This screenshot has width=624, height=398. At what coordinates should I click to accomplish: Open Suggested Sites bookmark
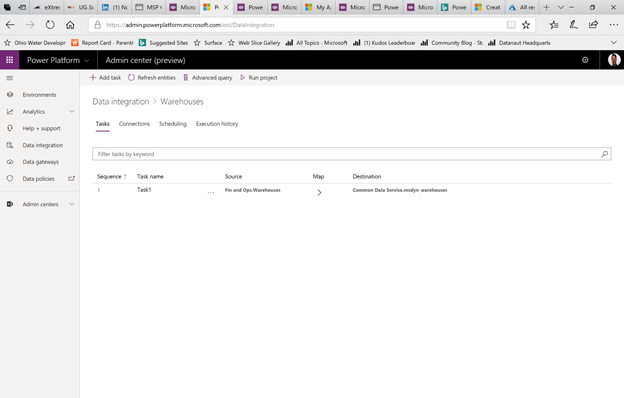(164, 43)
